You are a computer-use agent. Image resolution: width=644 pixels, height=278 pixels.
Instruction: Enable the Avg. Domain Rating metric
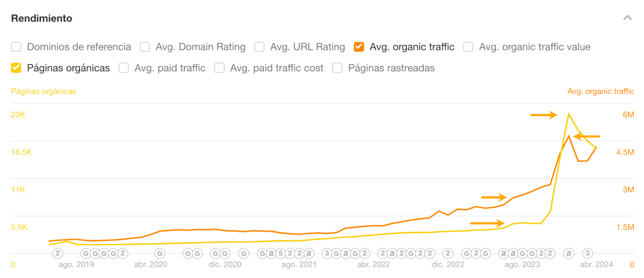[145, 47]
